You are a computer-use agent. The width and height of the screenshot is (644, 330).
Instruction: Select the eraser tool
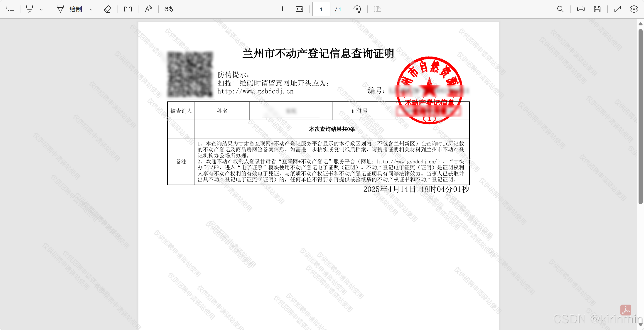pyautogui.click(x=108, y=9)
